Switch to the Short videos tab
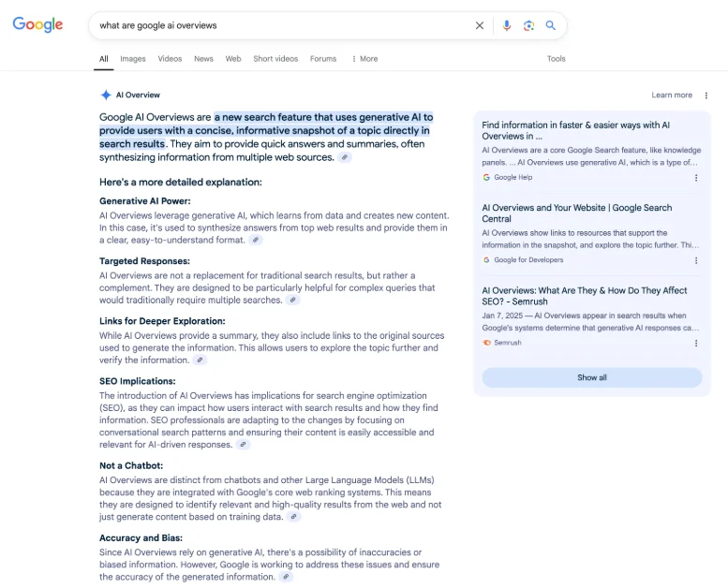The height and width of the screenshot is (588, 728). point(275,59)
